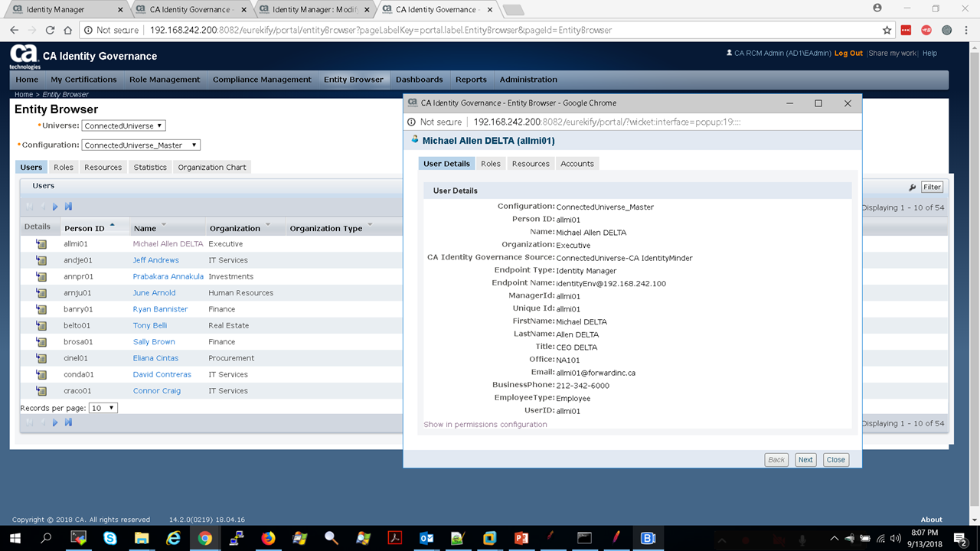Click Next button in popup
Image resolution: width=980 pixels, height=551 pixels.
805,460
